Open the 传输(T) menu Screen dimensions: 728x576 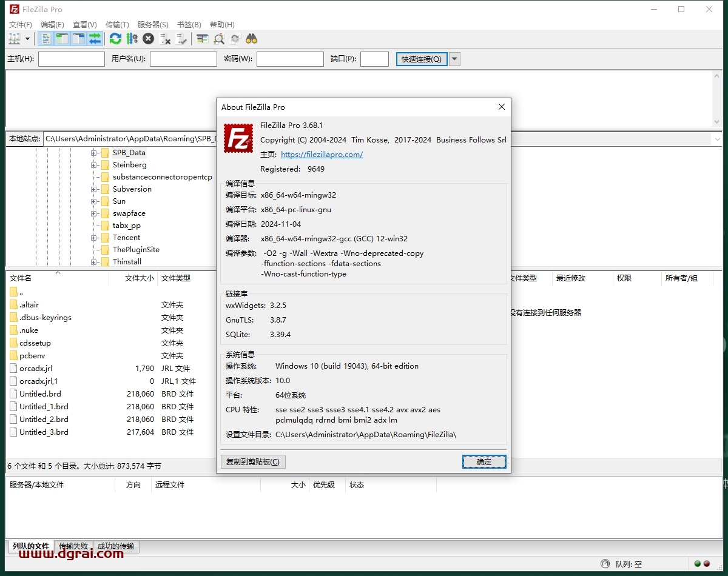coord(117,24)
